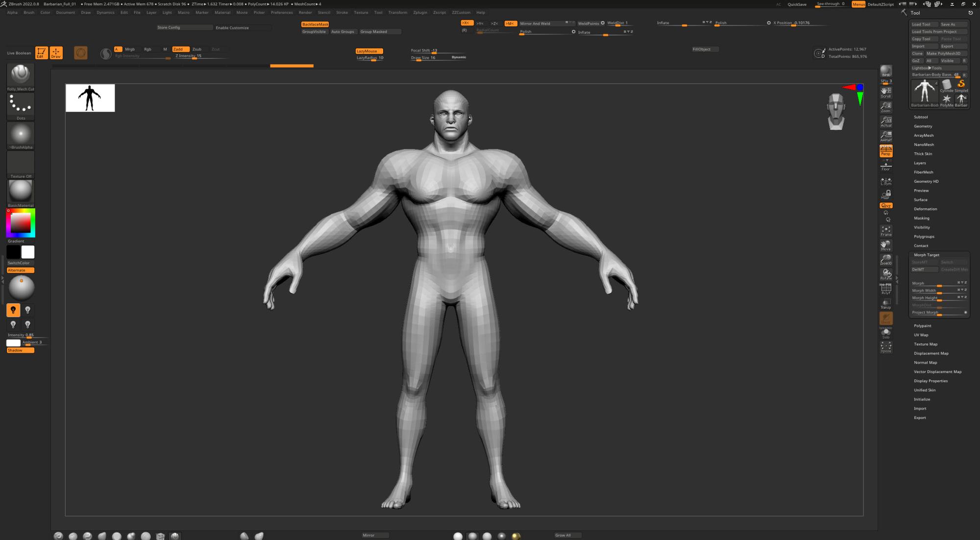Click the Actual size icon
Viewport: 980px width, 540px height.
coord(886,122)
